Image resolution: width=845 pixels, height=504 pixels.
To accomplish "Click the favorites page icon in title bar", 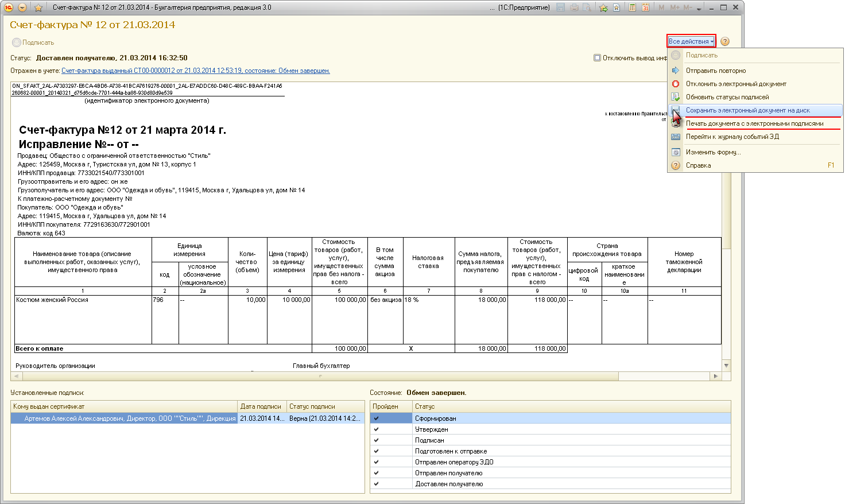I will [x=617, y=7].
